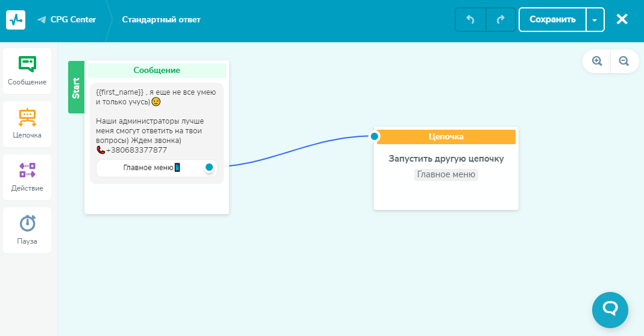Click the undo arrow button

tap(470, 19)
